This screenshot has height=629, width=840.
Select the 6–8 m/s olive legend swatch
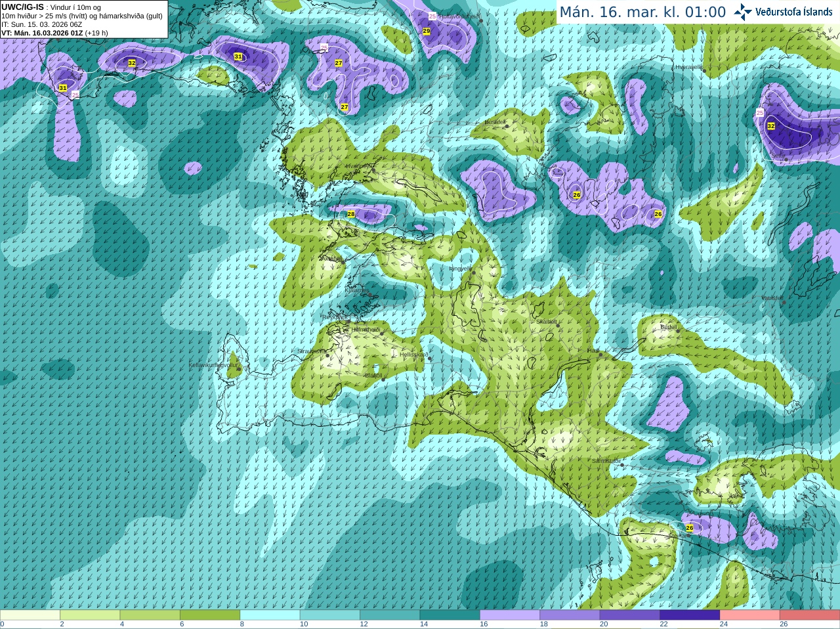210,615
